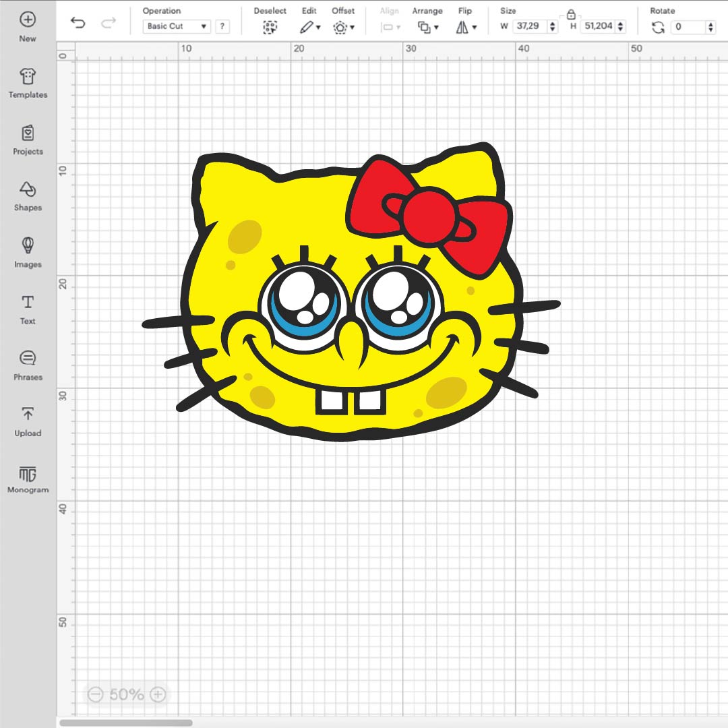This screenshot has width=728, height=728.
Task: Open the Monogram tool
Action: (x=28, y=479)
